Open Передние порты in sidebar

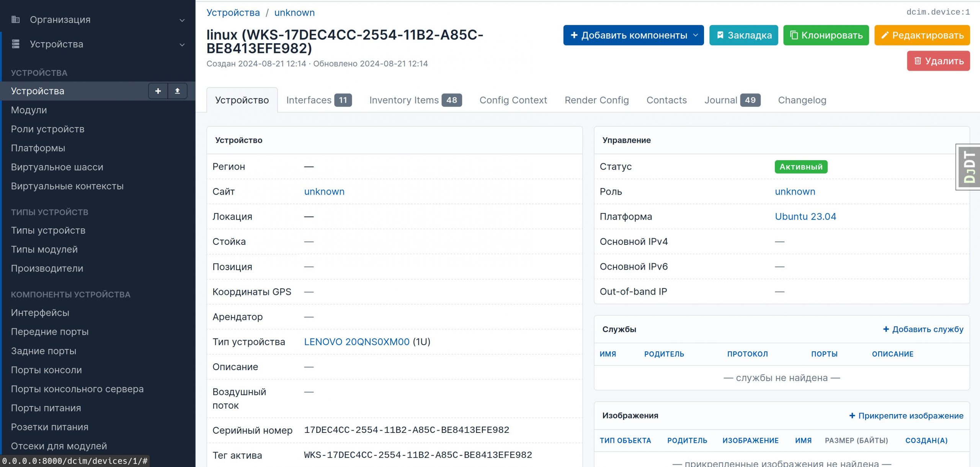(50, 332)
